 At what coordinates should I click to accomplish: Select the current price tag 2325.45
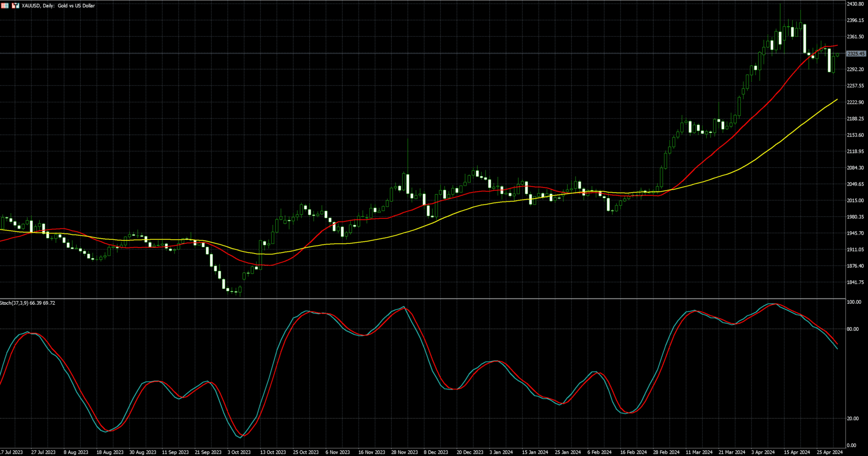(856, 54)
